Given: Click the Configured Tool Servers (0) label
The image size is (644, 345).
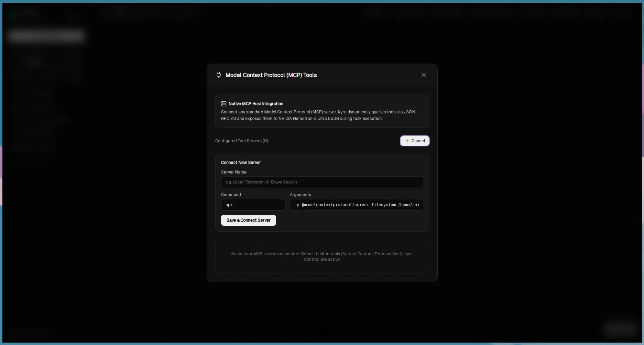Looking at the screenshot, I should tap(242, 141).
